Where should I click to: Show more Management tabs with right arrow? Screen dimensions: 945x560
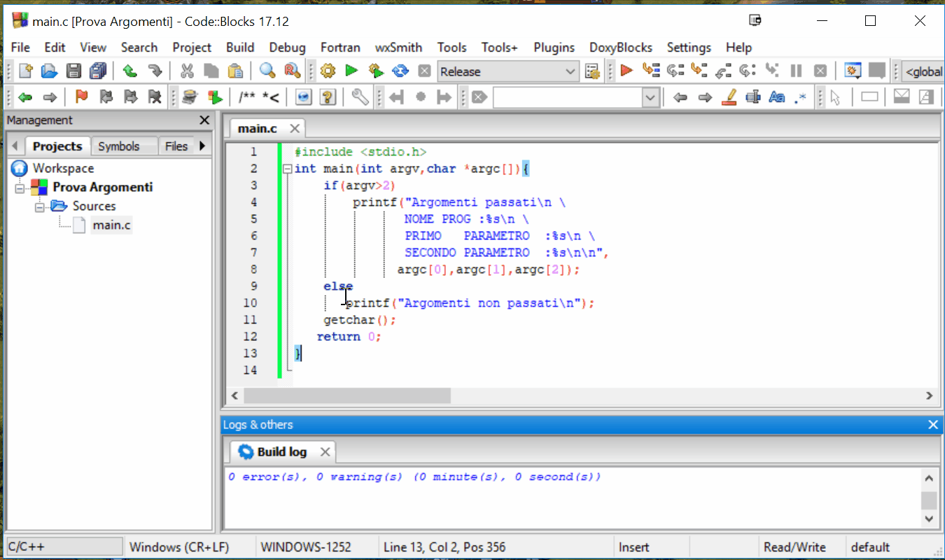[203, 146]
